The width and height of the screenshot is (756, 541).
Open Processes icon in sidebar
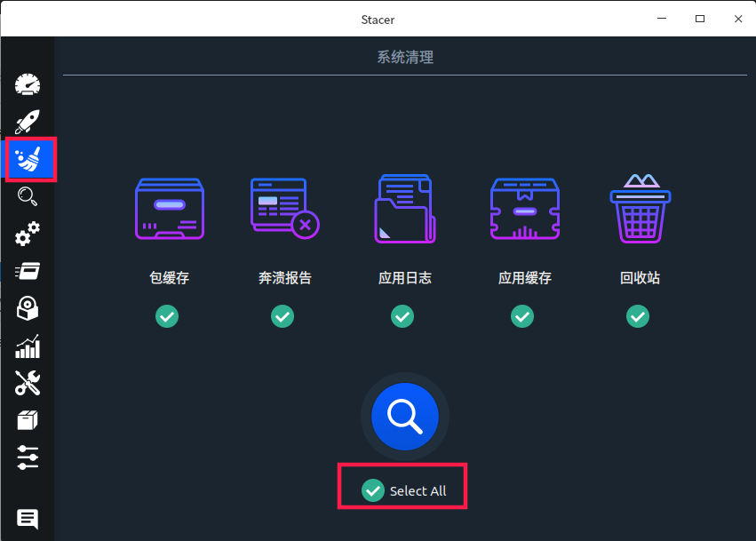[x=28, y=271]
